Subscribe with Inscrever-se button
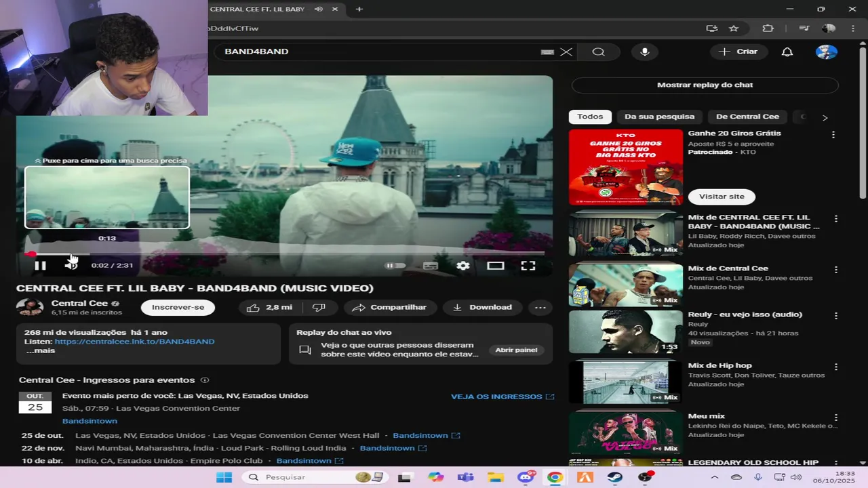 coord(178,307)
